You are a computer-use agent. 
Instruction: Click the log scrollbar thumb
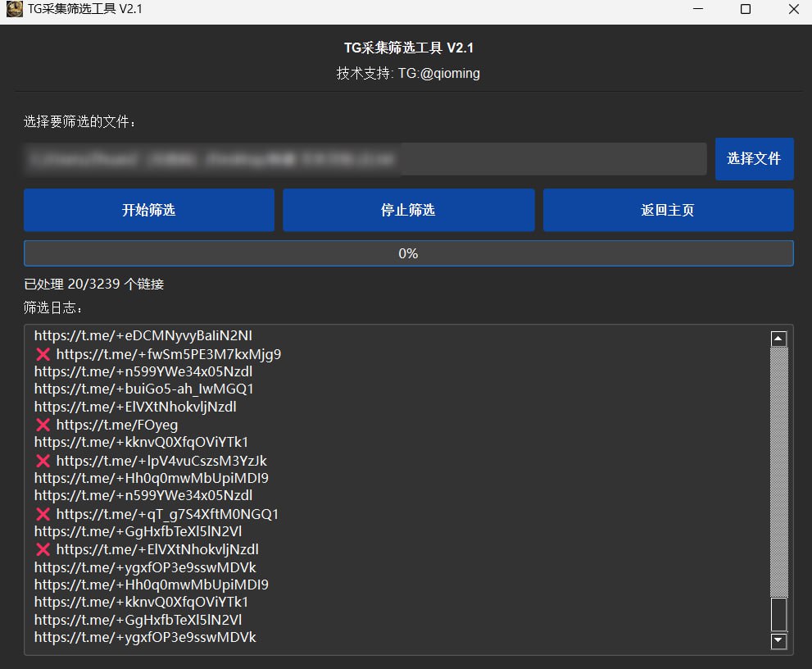click(x=778, y=613)
